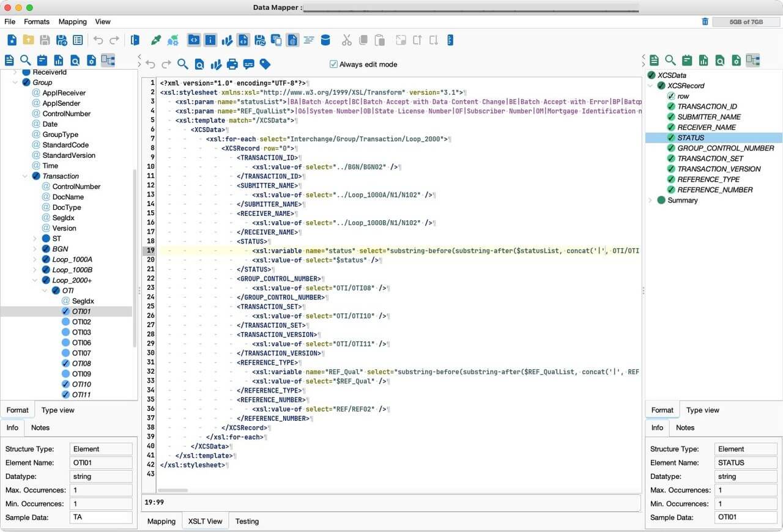Collapse the Loop_2000+ node
This screenshot has width=783, height=532.
tap(35, 280)
